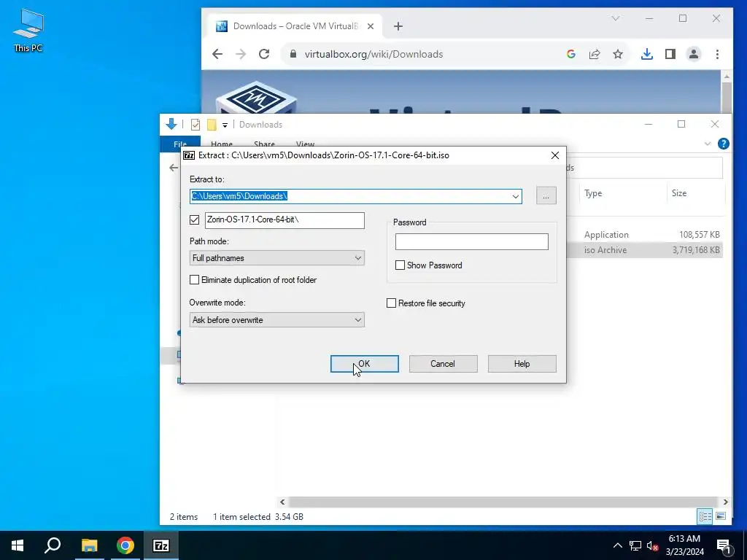Close the 7-Zip Extract dialog

click(554, 156)
